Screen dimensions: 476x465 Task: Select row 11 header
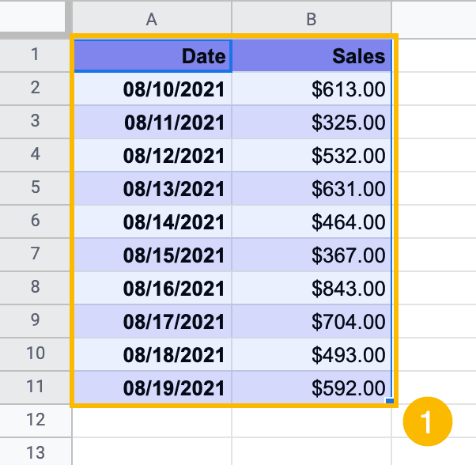(35, 387)
